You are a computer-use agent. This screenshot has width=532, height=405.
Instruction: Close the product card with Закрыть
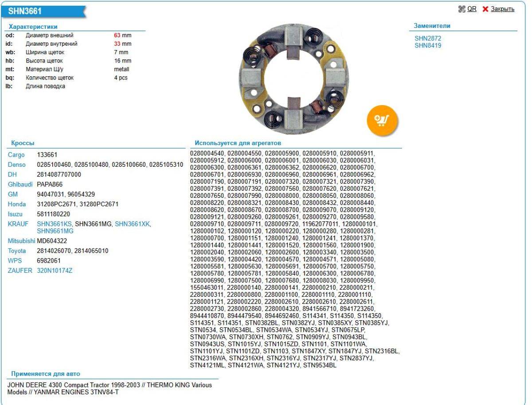[x=502, y=9]
